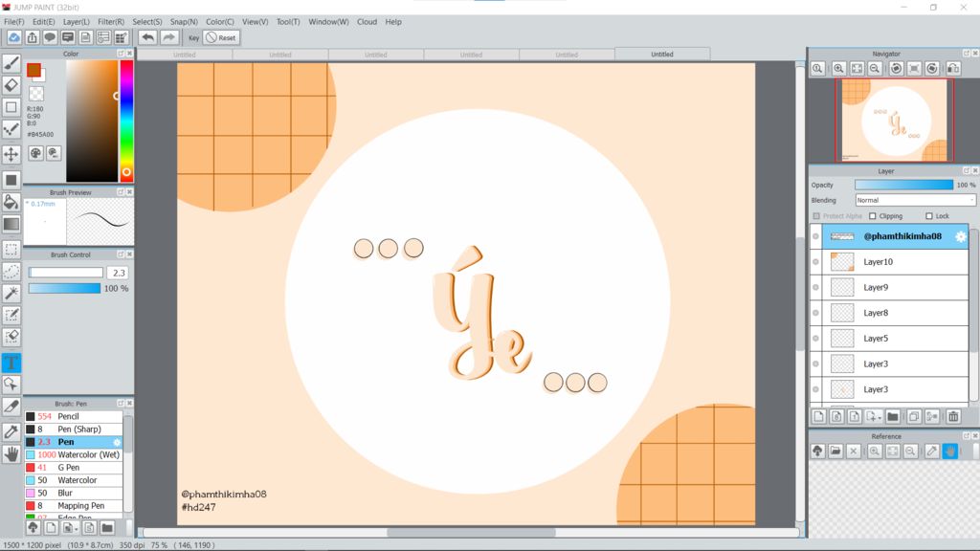This screenshot has width=980, height=551.
Task: Toggle visibility of Layer5
Action: coord(815,339)
